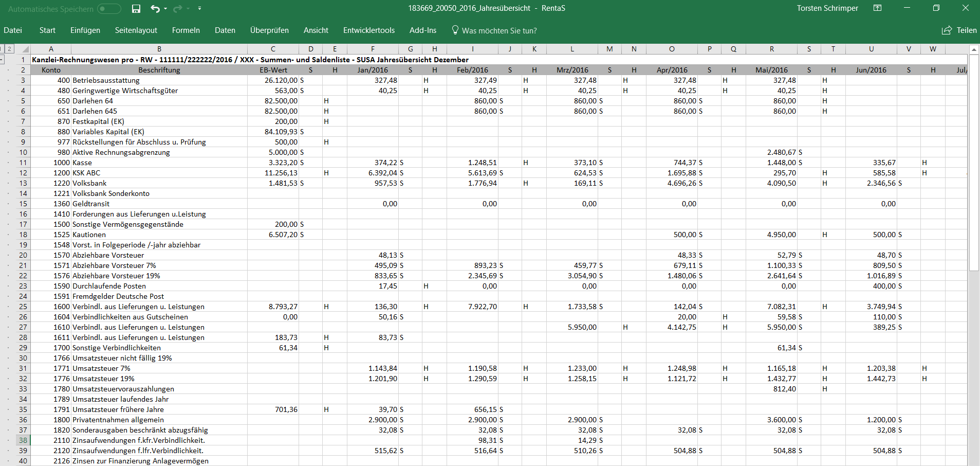980x466 pixels.
Task: Click the Ribbon display options icon
Action: click(x=878, y=8)
